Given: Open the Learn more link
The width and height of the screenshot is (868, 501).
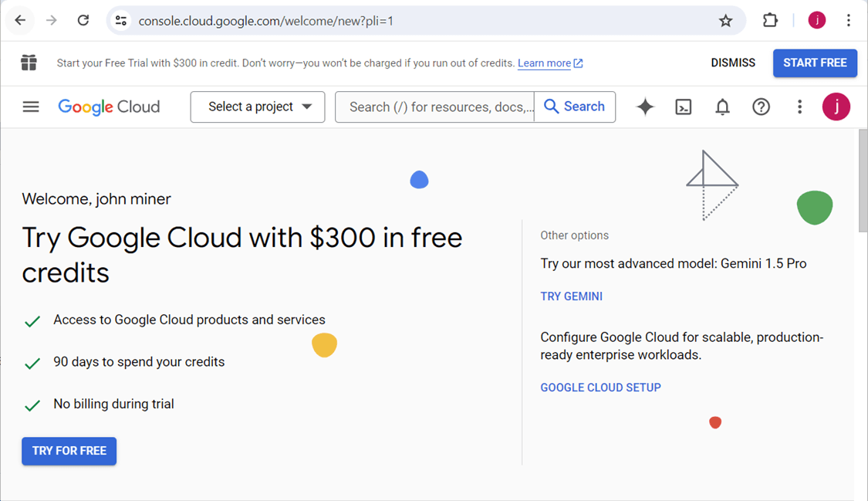Looking at the screenshot, I should (545, 63).
